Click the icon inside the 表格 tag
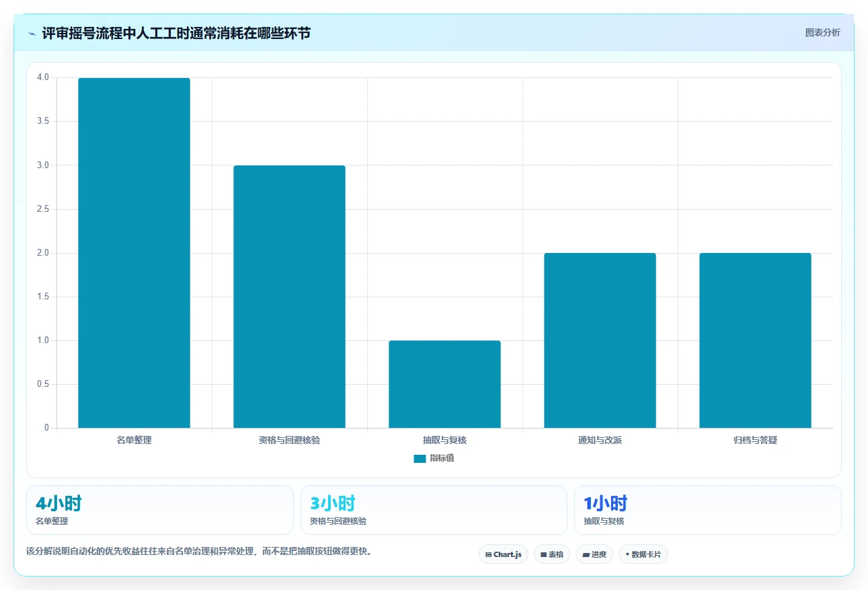The height and width of the screenshot is (590, 868). [x=543, y=555]
